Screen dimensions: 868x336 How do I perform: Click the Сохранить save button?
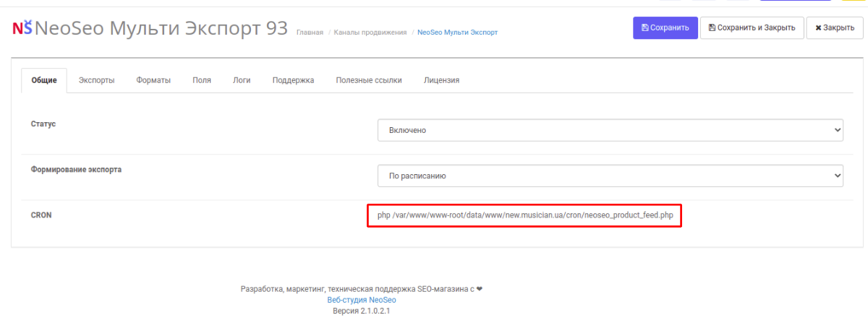click(x=665, y=27)
